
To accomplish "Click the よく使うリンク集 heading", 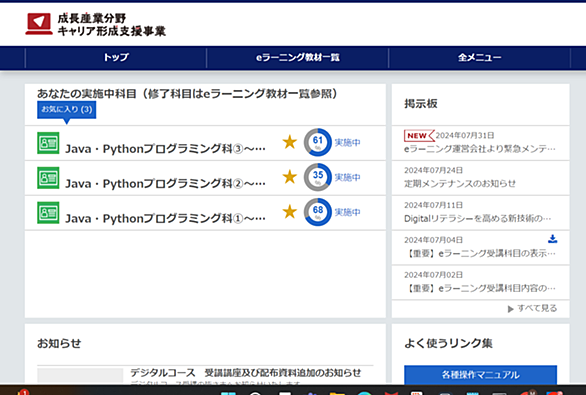I will 448,343.
